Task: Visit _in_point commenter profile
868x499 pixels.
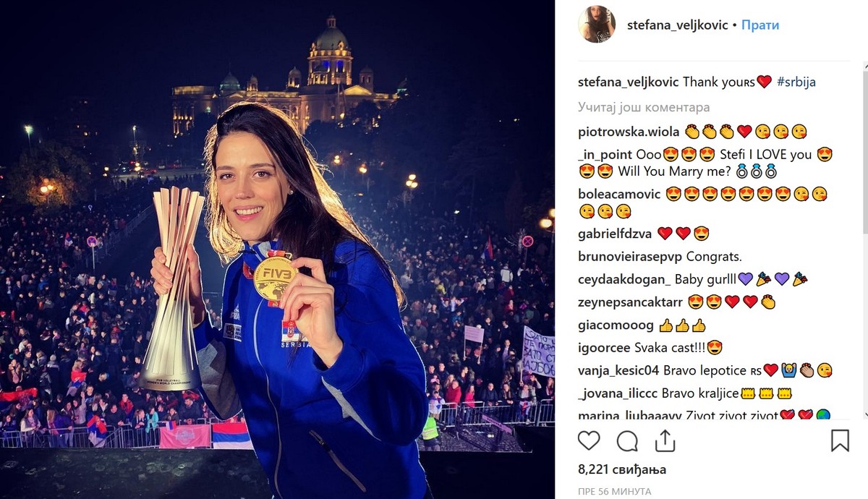Action: 605,155
